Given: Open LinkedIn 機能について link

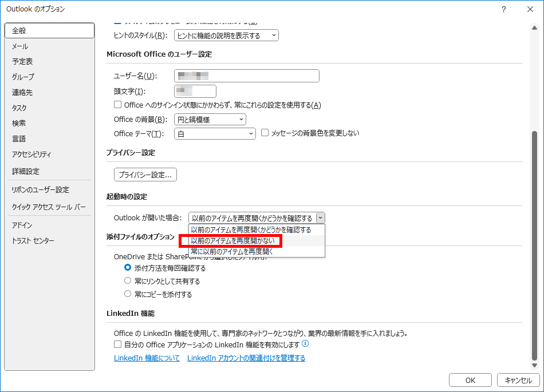Looking at the screenshot, I should click(x=147, y=358).
